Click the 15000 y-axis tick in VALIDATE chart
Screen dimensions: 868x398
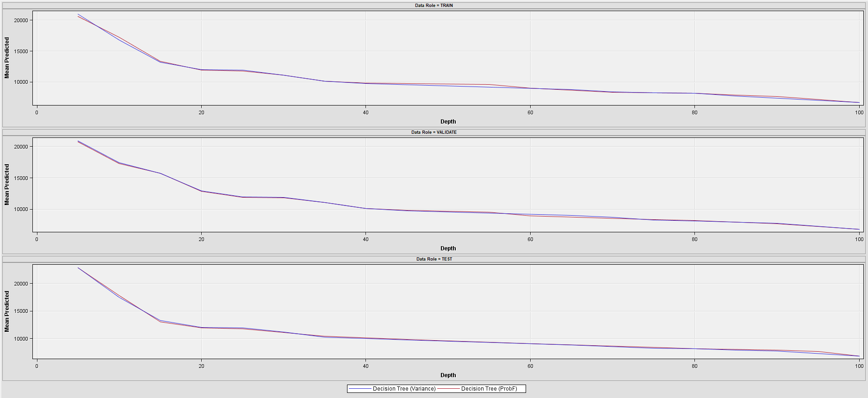pos(21,178)
